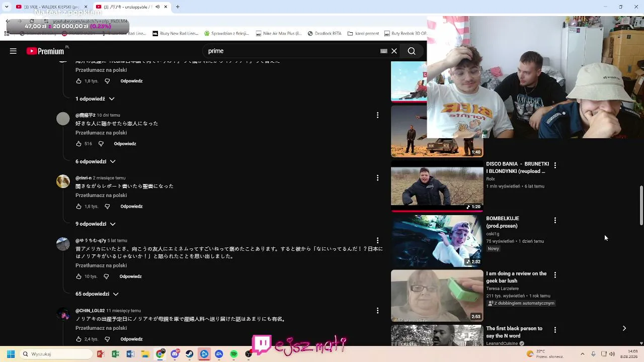Reply to the @rinri-n comment
The width and height of the screenshot is (644, 362).
point(131,206)
